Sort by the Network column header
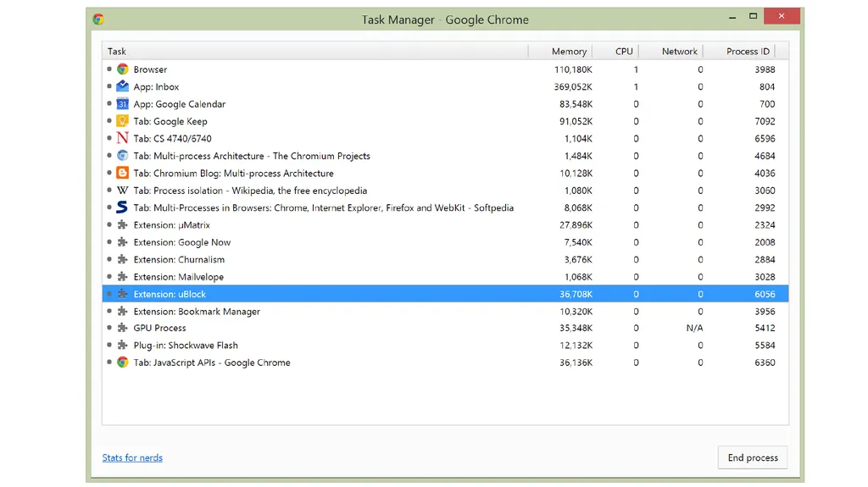Viewport: 868px width, 487px height. click(x=671, y=51)
